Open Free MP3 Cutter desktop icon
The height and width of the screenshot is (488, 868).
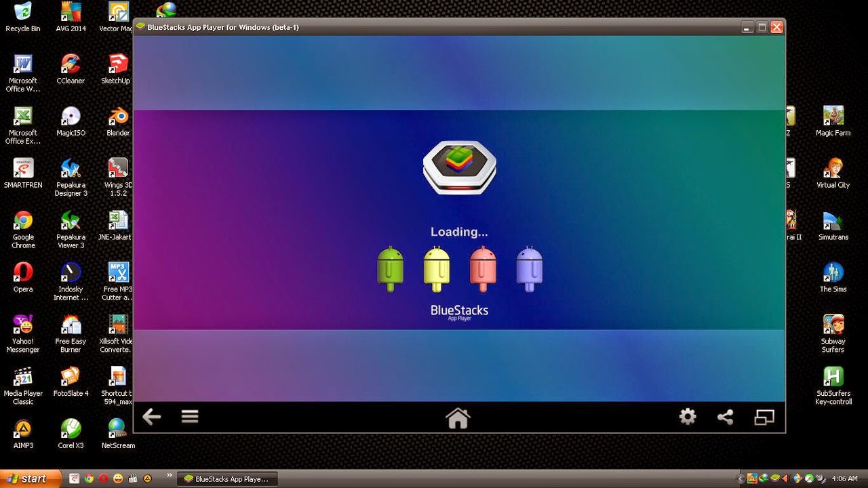118,282
